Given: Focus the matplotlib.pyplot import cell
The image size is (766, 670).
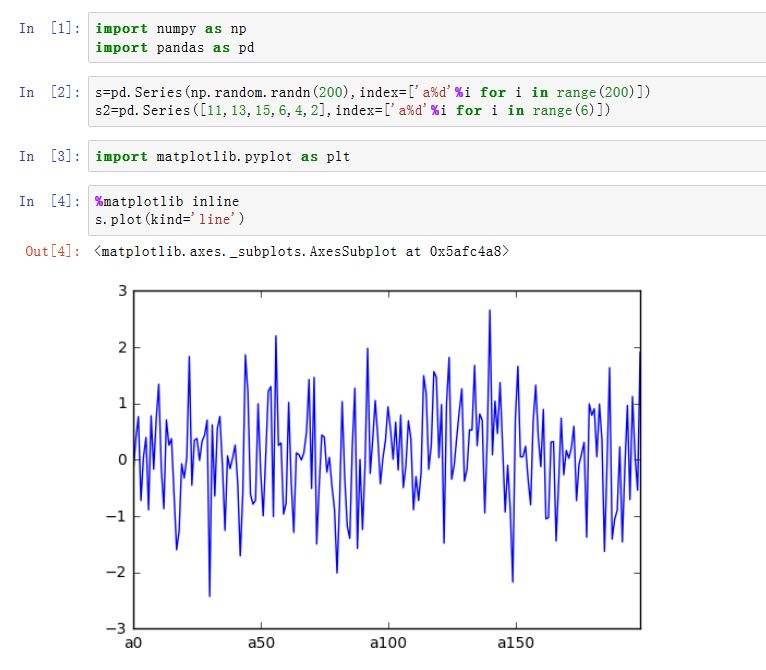Looking at the screenshot, I should pos(222,157).
